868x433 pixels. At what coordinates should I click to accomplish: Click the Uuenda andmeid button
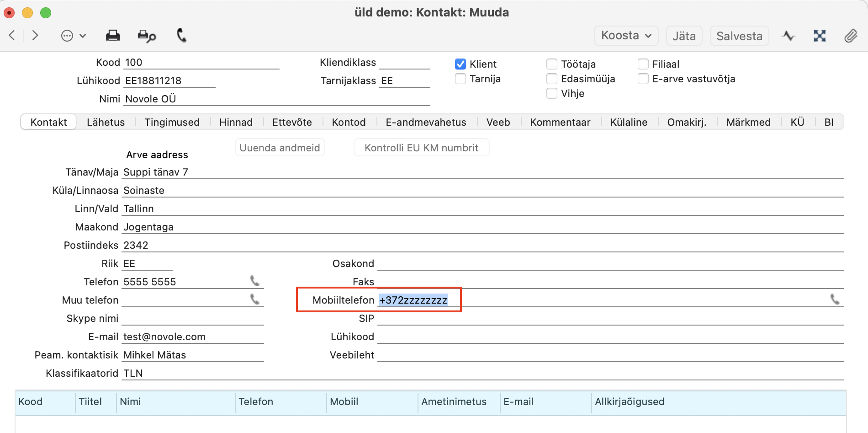coord(280,148)
